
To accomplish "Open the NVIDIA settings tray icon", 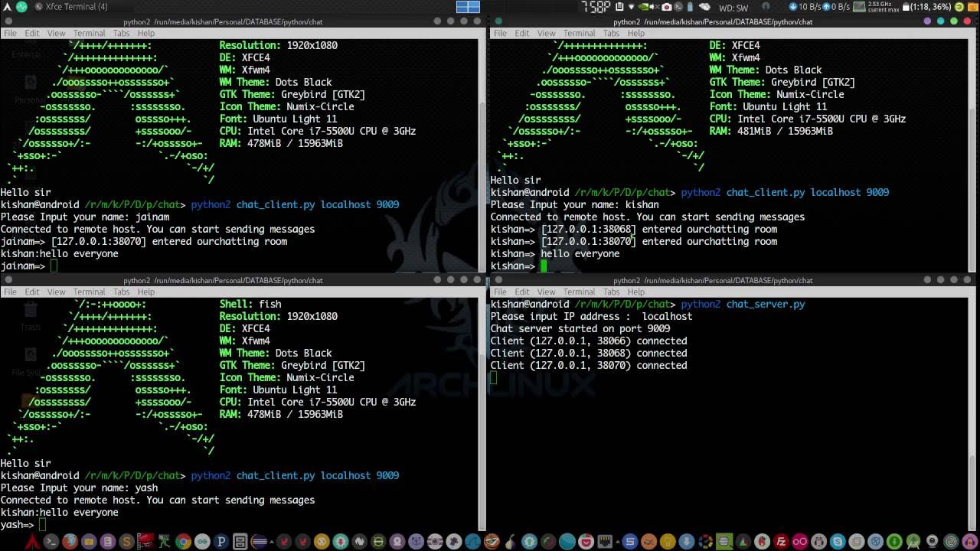I will tap(643, 7).
